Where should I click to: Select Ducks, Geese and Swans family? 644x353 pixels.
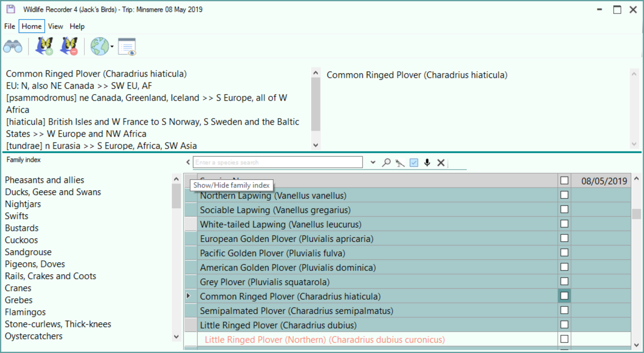point(53,192)
